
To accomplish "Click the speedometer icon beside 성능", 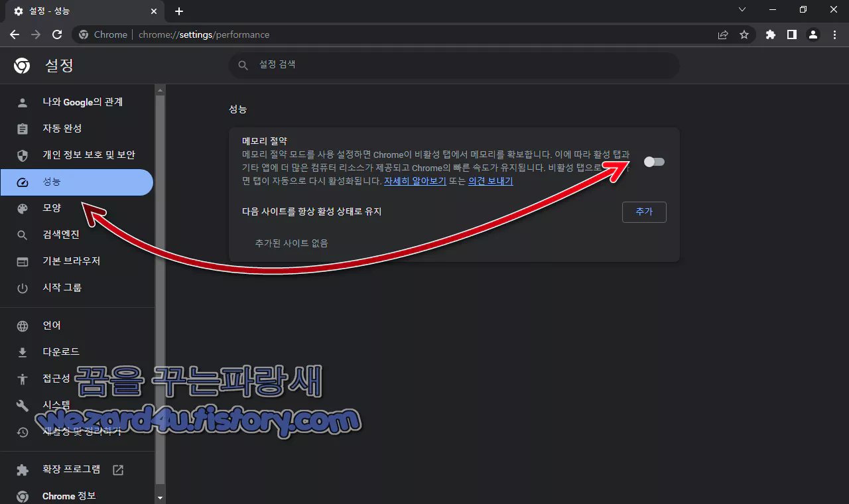I will pyautogui.click(x=23, y=182).
